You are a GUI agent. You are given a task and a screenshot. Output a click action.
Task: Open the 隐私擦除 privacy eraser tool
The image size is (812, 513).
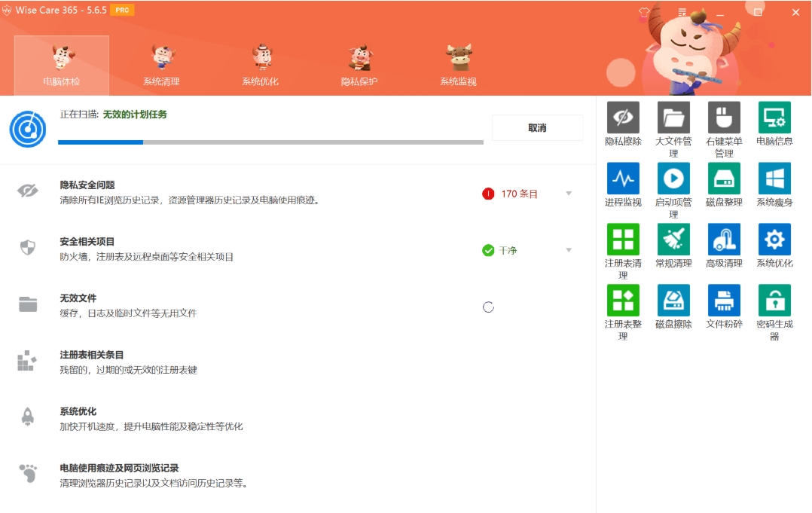tap(623, 118)
